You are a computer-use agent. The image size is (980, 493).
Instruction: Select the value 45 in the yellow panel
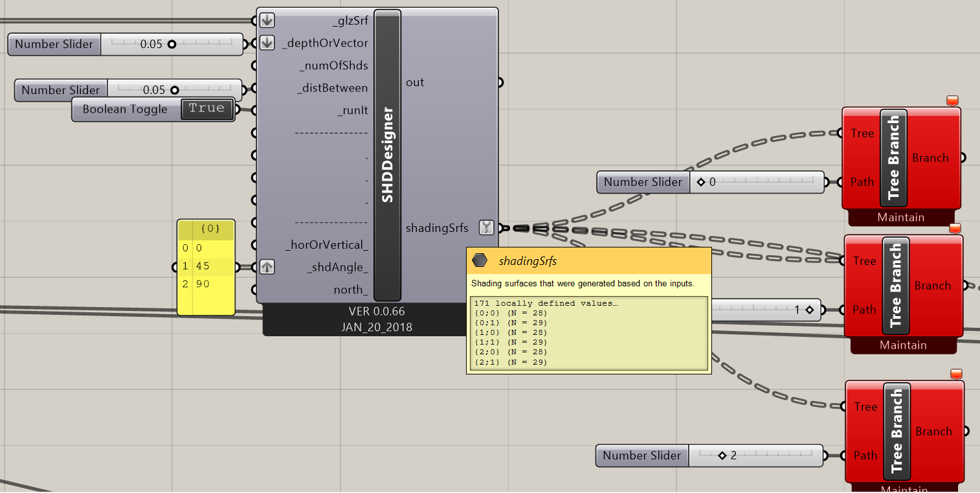point(203,266)
